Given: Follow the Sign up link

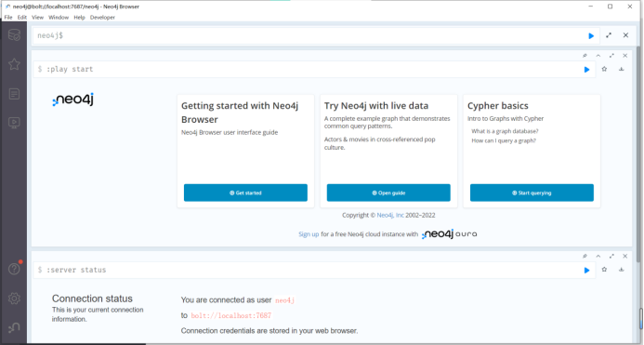Looking at the screenshot, I should click(309, 234).
